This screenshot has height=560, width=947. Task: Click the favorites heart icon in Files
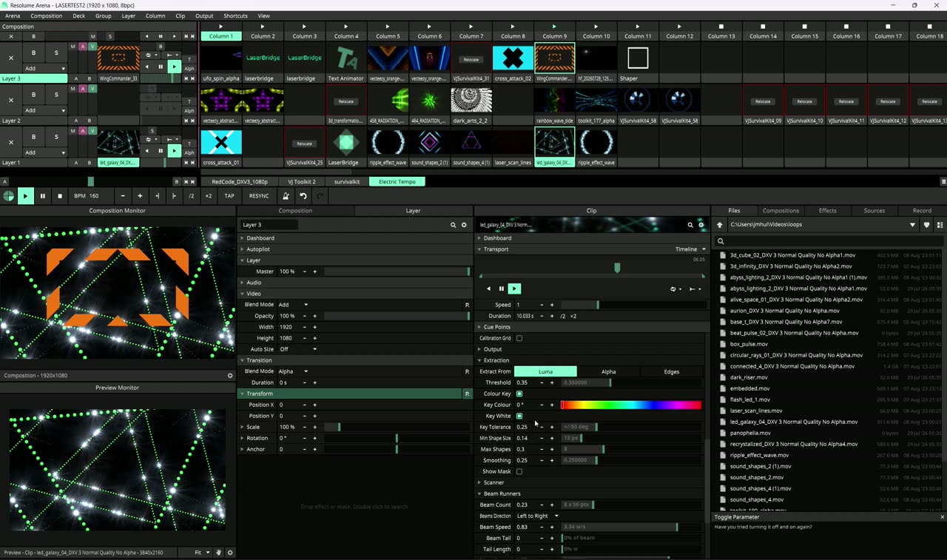pos(926,225)
